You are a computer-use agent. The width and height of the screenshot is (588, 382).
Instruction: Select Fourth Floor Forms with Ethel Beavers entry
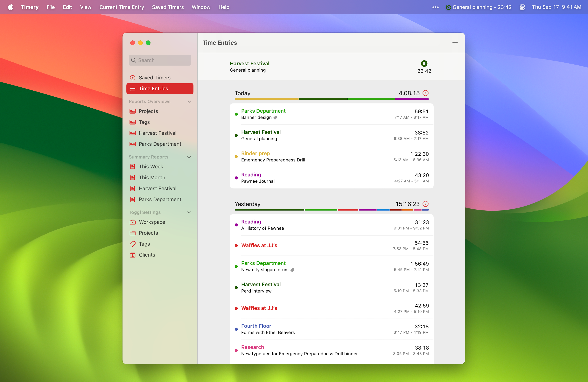[x=332, y=329]
